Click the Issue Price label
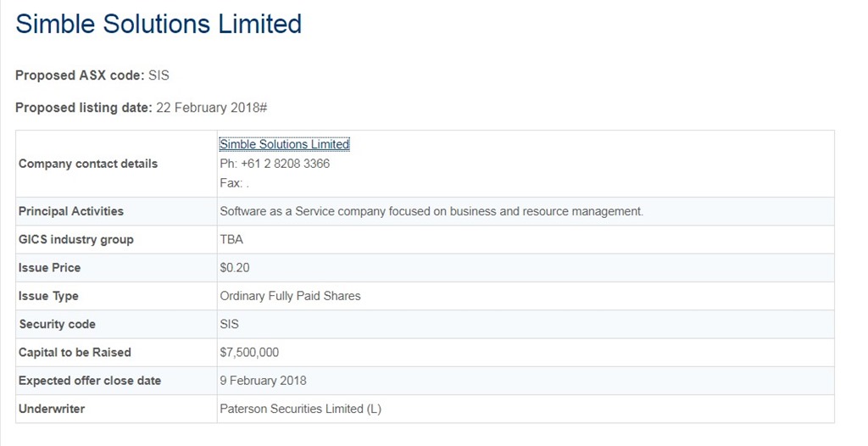Screen dimensions: 868x446 (x=49, y=268)
